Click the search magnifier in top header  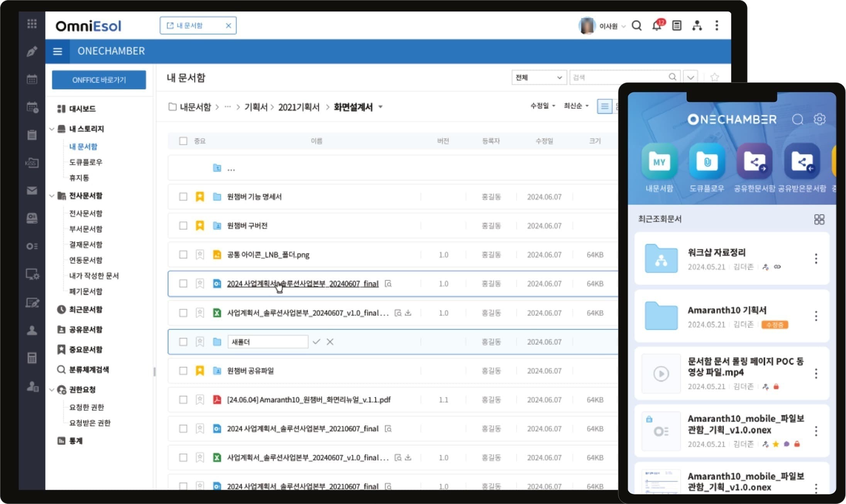(x=637, y=26)
